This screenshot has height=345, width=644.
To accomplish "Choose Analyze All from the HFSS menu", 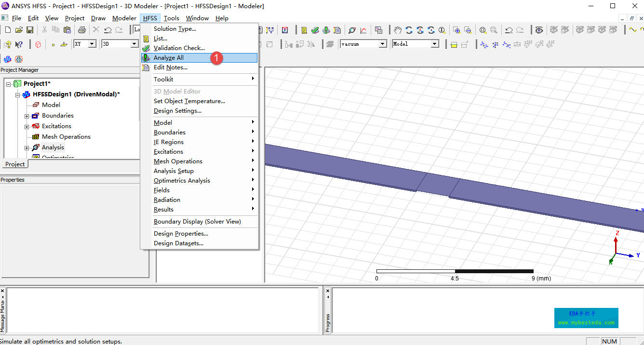I will pos(169,58).
